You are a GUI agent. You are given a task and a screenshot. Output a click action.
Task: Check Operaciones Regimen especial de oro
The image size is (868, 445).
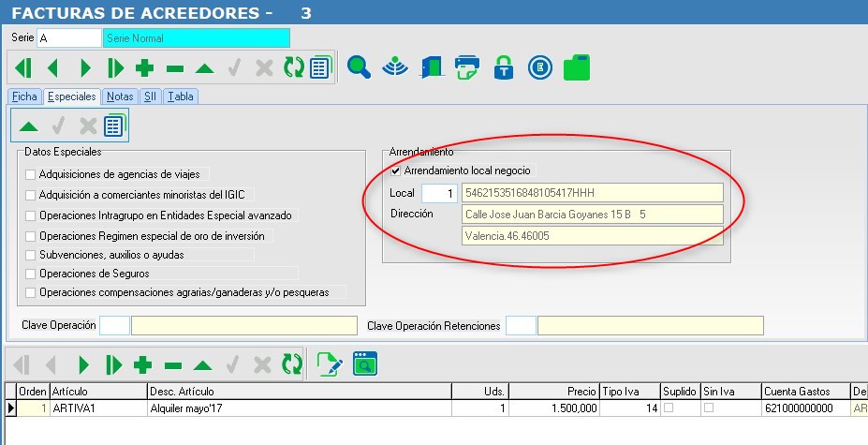click(x=31, y=237)
